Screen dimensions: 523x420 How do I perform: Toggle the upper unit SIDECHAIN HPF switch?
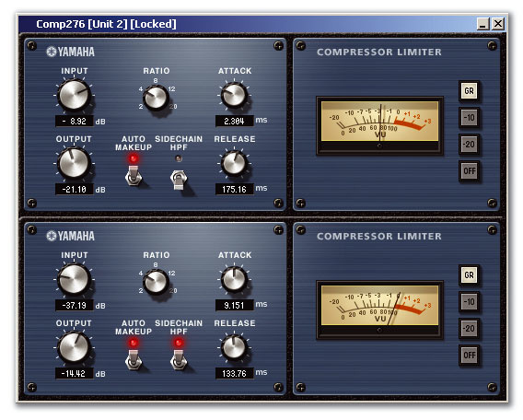(x=179, y=180)
